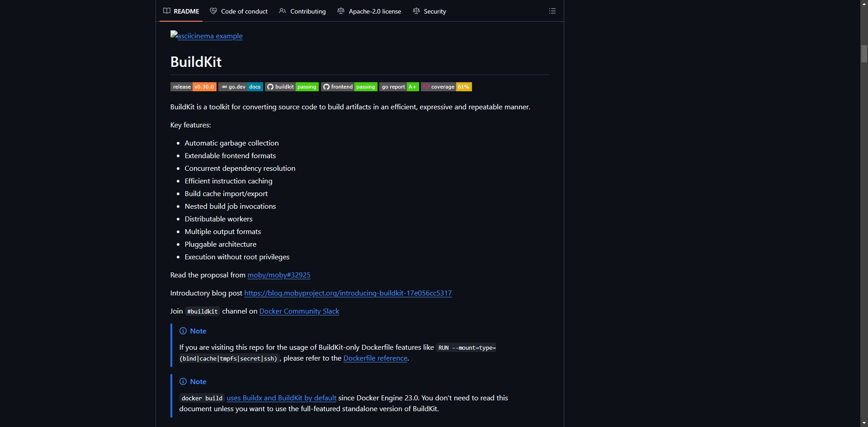Click 'Efficient instruction caching' list item
This screenshot has height=427, width=868.
click(x=229, y=181)
